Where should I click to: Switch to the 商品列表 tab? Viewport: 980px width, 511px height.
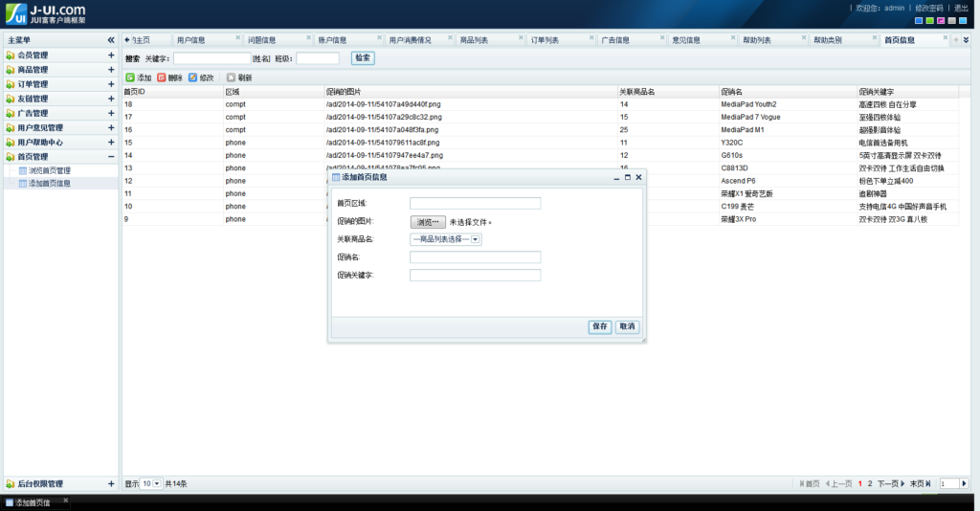click(x=474, y=40)
